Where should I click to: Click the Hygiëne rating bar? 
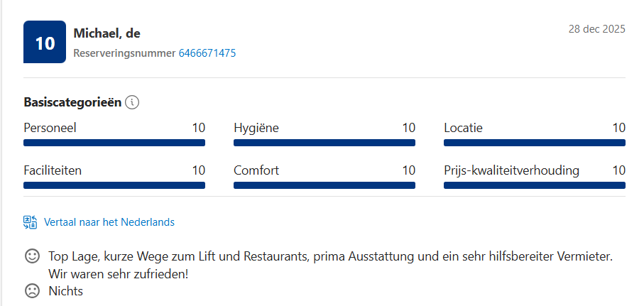point(324,143)
